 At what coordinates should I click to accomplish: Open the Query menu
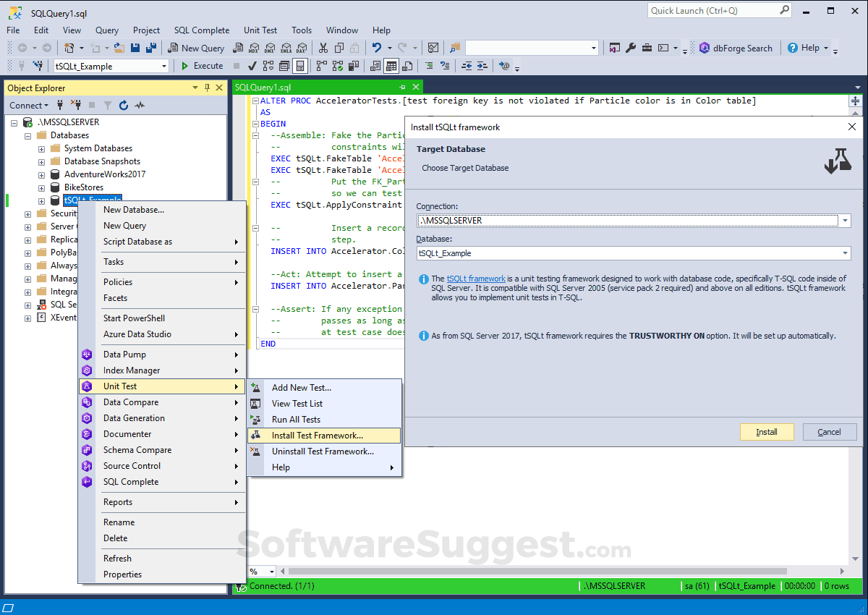point(107,30)
